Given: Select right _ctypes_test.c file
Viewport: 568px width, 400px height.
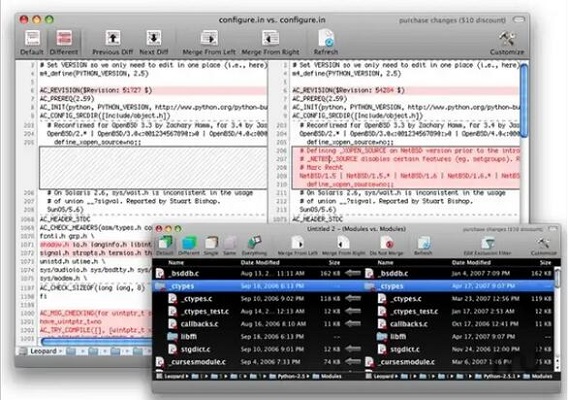Looking at the screenshot, I should pos(414,311).
